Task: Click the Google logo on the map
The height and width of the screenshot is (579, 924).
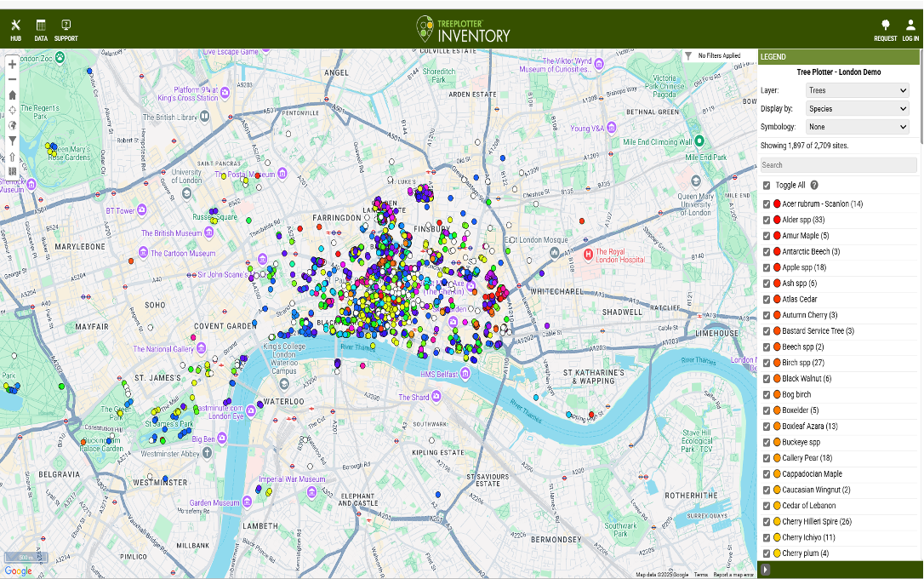Action: [x=18, y=570]
